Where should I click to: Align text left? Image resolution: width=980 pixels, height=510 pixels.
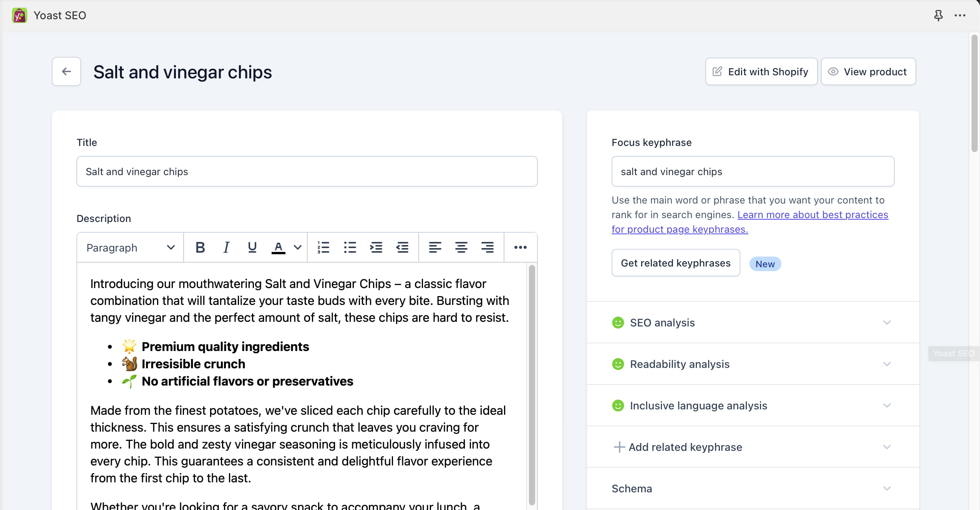[x=435, y=247]
